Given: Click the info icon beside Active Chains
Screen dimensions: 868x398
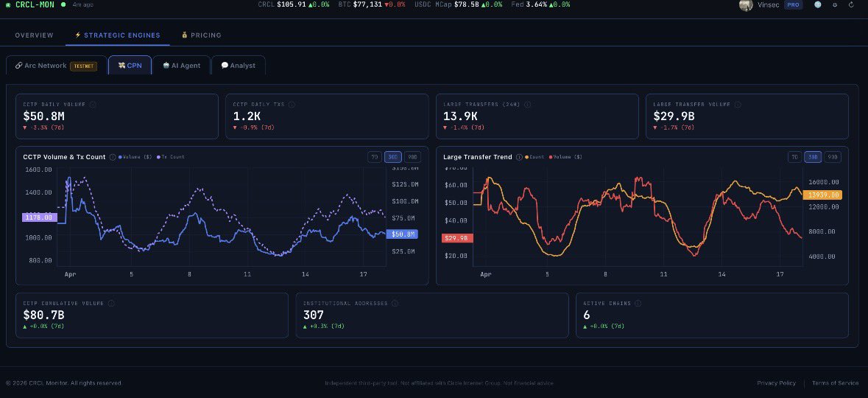Looking at the screenshot, I should 638,303.
